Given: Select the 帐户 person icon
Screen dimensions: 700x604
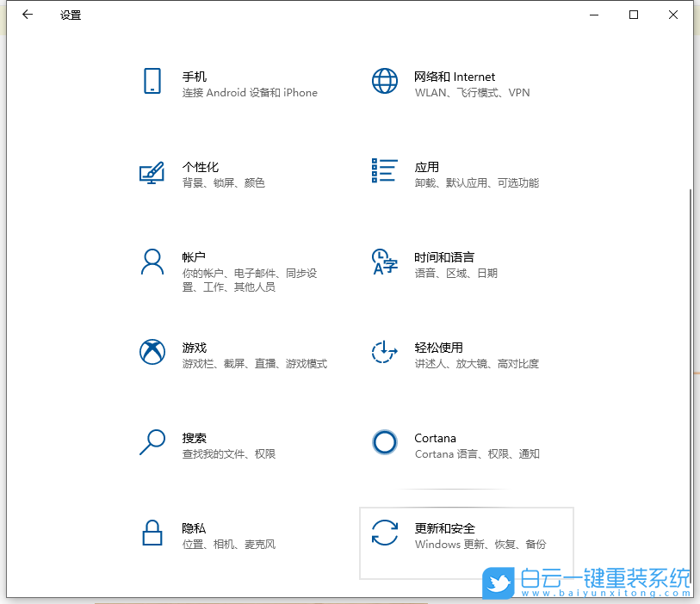Looking at the screenshot, I should click(x=152, y=262).
